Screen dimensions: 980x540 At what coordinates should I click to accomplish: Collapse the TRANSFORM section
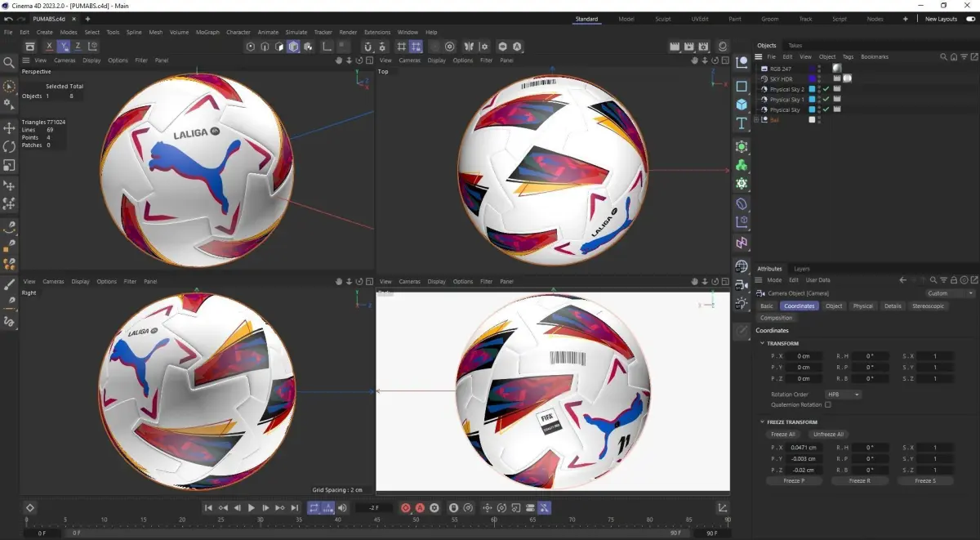click(763, 343)
